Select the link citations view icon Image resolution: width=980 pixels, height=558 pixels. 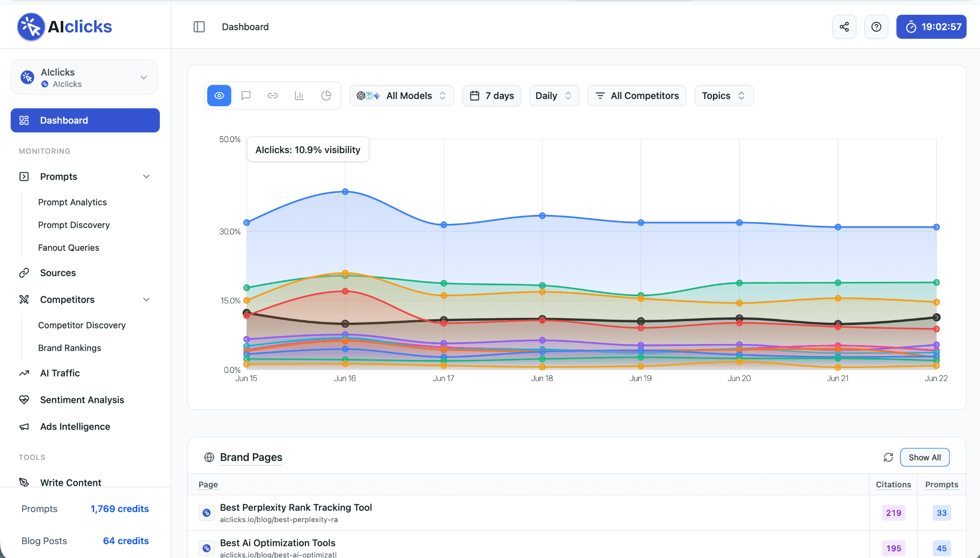[x=273, y=96]
